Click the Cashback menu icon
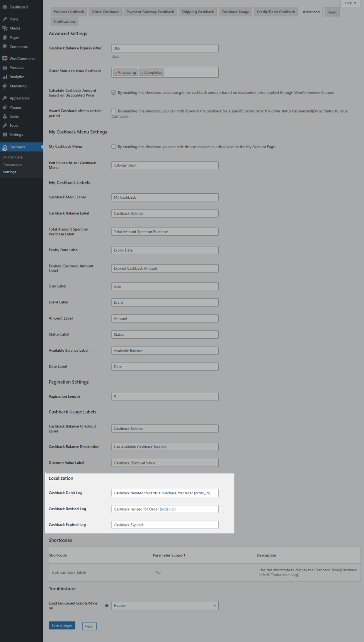The height and width of the screenshot is (642, 364). pos(5,147)
